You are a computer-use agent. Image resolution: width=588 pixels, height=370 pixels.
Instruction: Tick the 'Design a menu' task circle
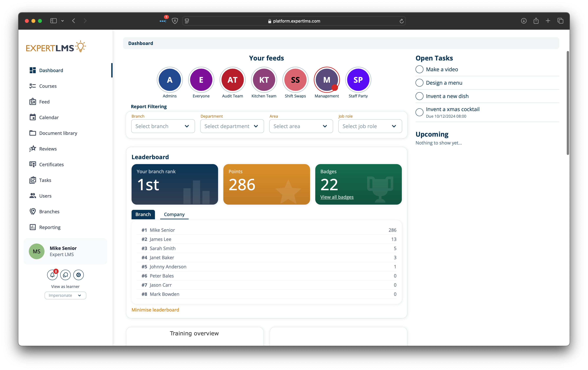(419, 83)
